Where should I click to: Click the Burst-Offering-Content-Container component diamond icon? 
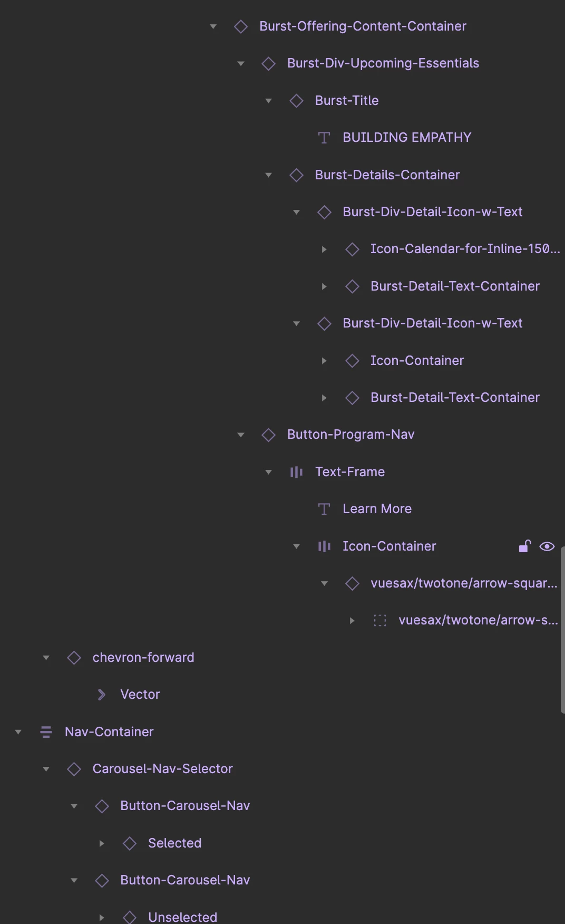(241, 26)
